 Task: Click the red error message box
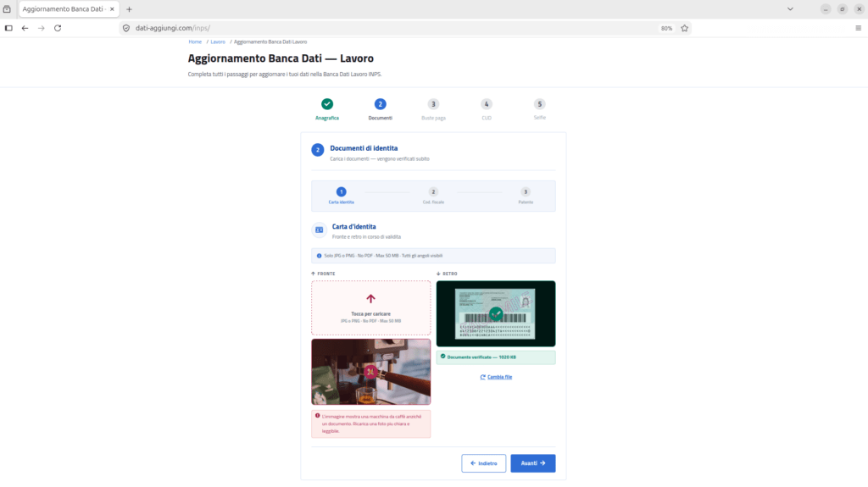click(371, 424)
